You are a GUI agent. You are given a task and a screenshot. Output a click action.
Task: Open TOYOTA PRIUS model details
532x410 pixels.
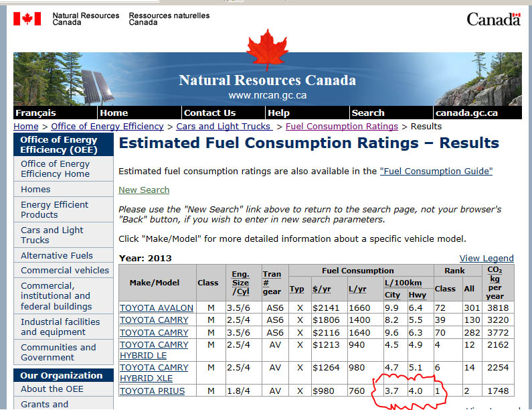coord(152,391)
